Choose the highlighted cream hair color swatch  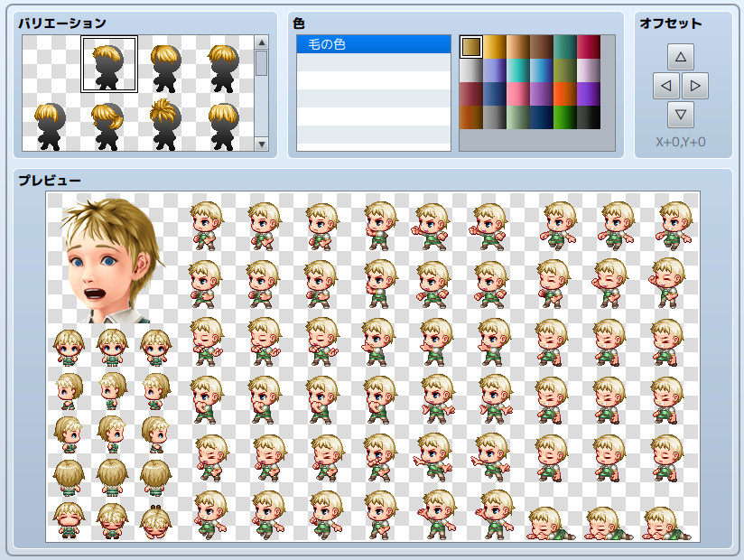[x=471, y=45]
